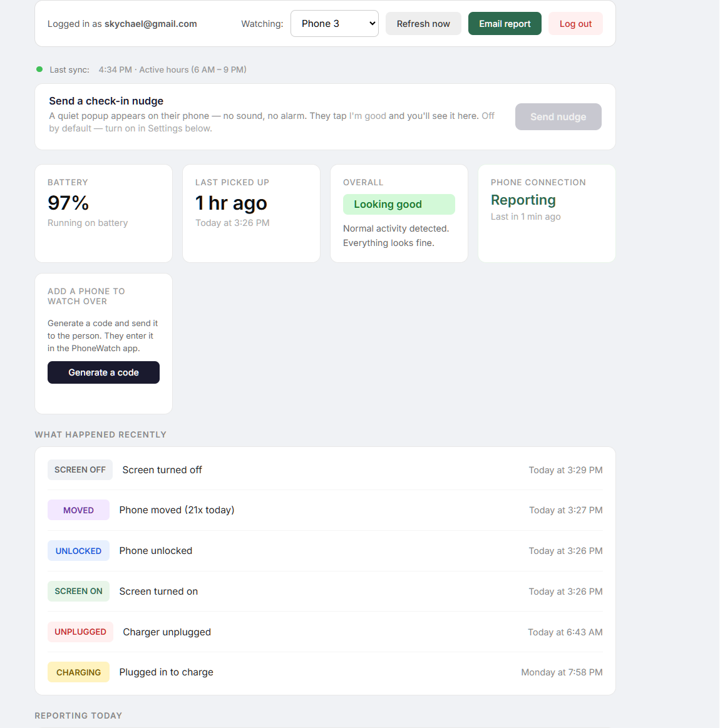Select 'Phone moved (21x today)' text
Screen dimensions: 720x728
177,510
